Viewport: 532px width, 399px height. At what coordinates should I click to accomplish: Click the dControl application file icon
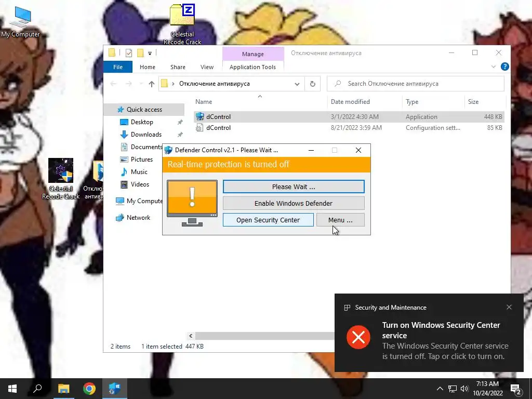[200, 117]
